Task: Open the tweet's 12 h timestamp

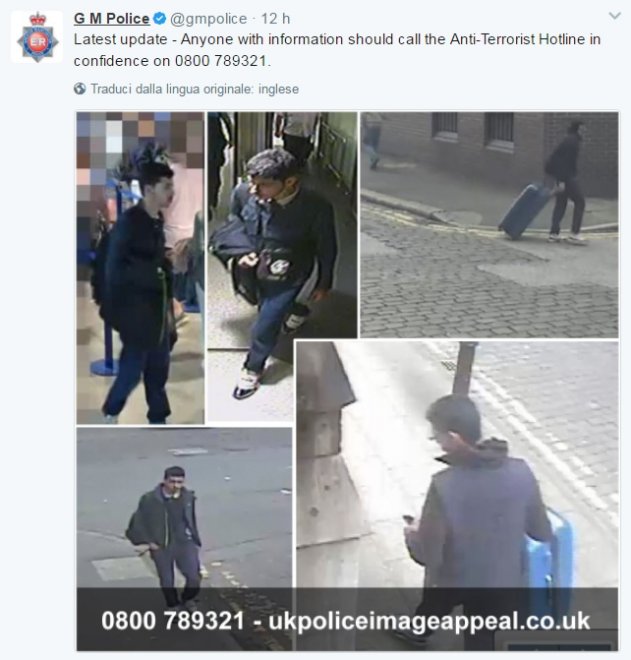Action: pos(275,19)
